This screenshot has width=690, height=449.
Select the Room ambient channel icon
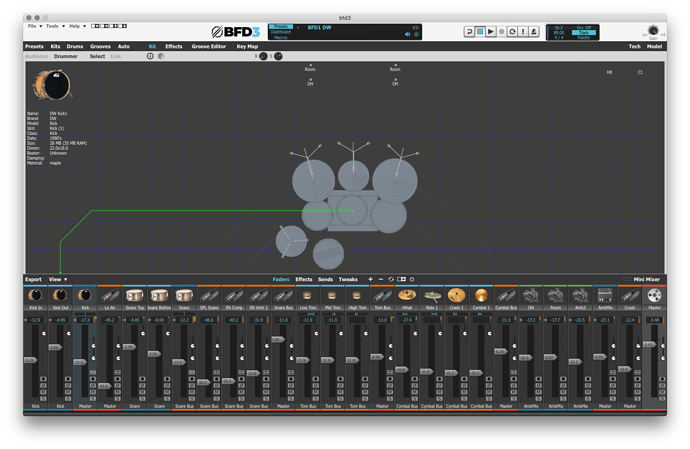point(555,295)
